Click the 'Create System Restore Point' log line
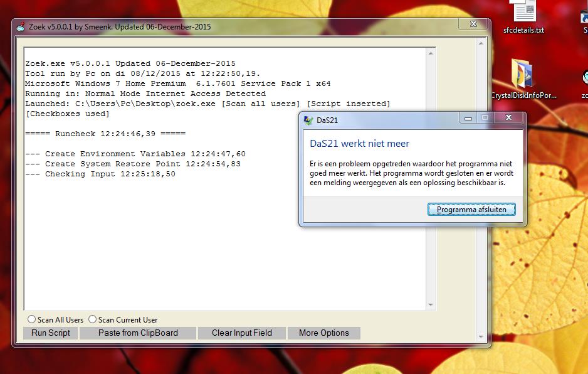This screenshot has width=588, height=374. click(x=133, y=164)
